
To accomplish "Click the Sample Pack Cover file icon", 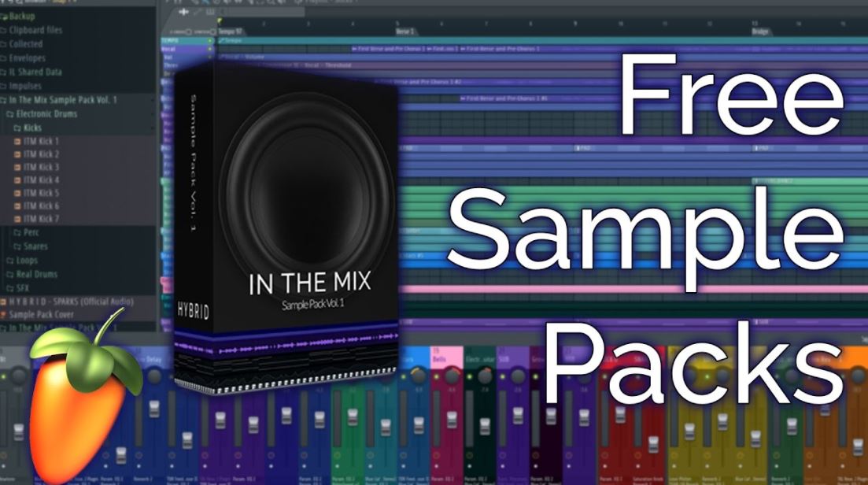I will pos(3,314).
